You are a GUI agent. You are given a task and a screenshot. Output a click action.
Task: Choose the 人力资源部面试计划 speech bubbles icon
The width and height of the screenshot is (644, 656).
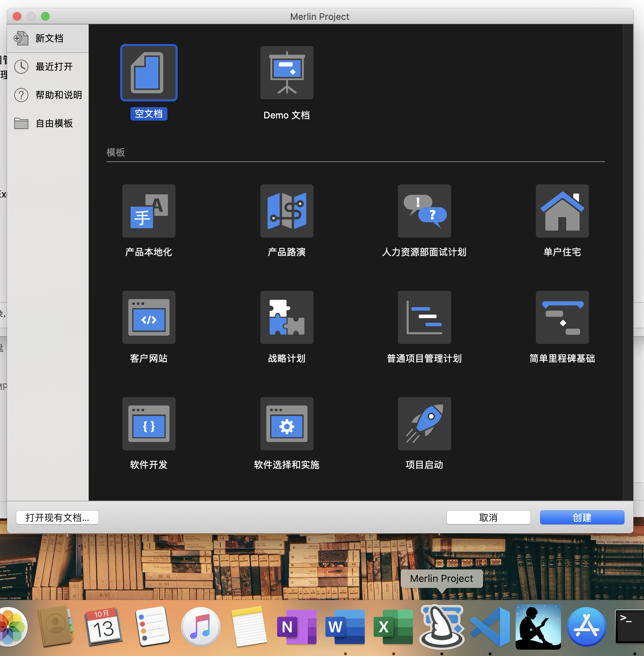click(424, 211)
